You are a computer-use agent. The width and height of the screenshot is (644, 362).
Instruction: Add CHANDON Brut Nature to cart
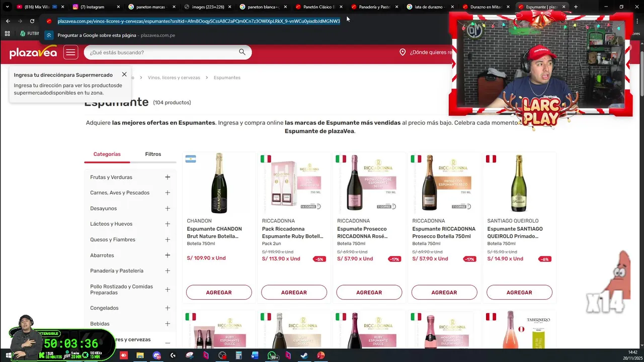(219, 292)
